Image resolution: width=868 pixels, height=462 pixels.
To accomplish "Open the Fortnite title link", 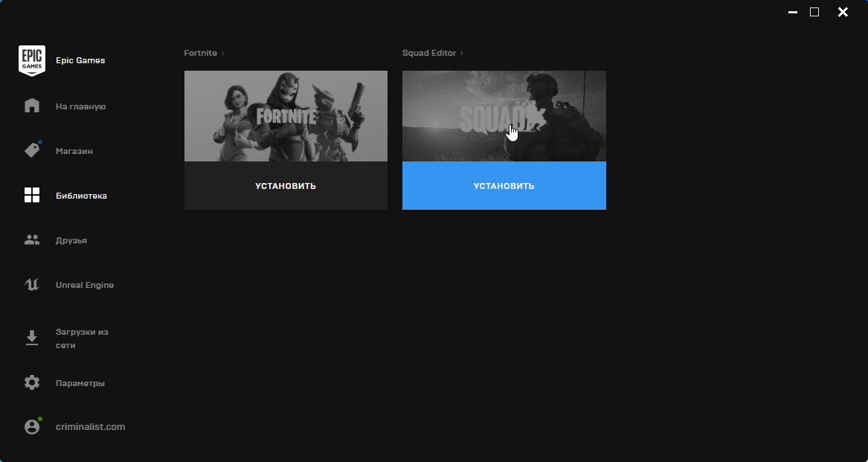I will tap(200, 53).
